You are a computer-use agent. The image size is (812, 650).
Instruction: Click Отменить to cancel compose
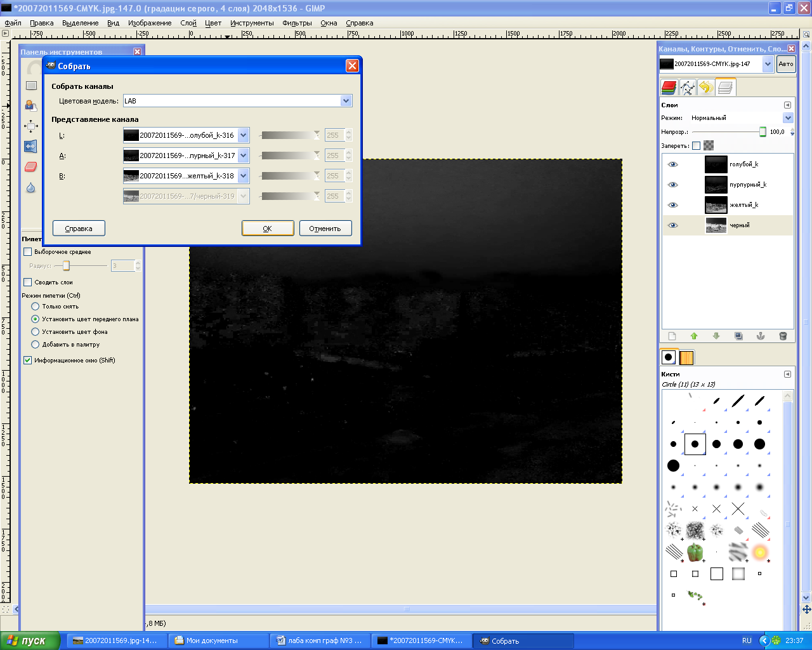(325, 229)
